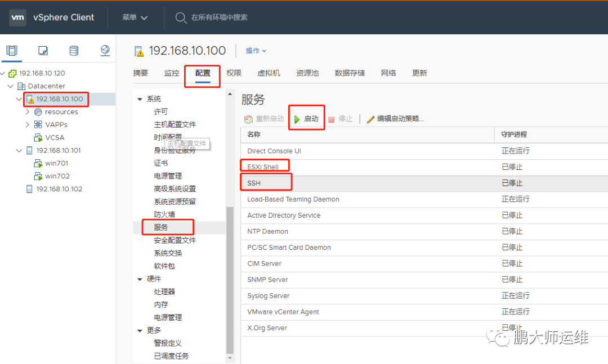Switch to the 摘要 tab

pos(140,73)
